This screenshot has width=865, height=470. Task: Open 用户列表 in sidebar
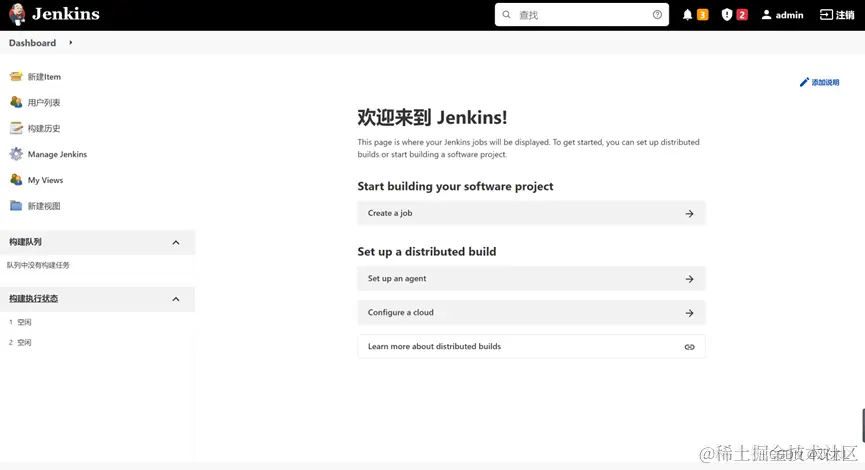click(x=44, y=103)
